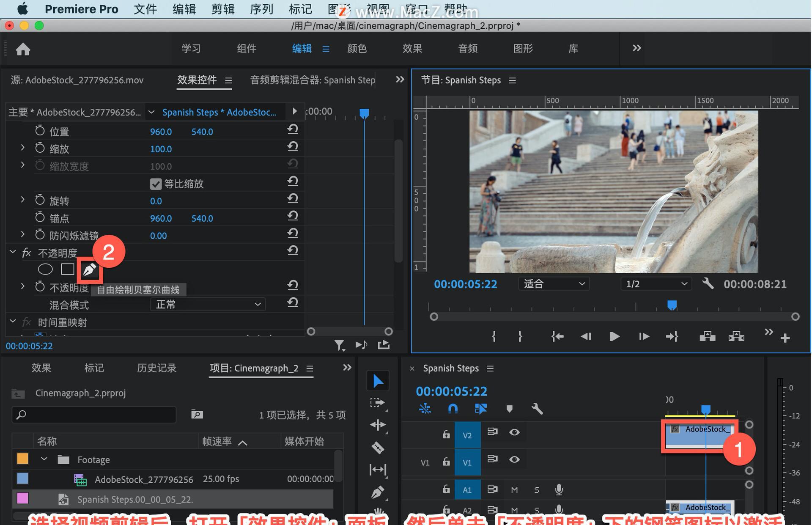Select the Ripple Edit tool
This screenshot has height=525, width=812.
378,425
